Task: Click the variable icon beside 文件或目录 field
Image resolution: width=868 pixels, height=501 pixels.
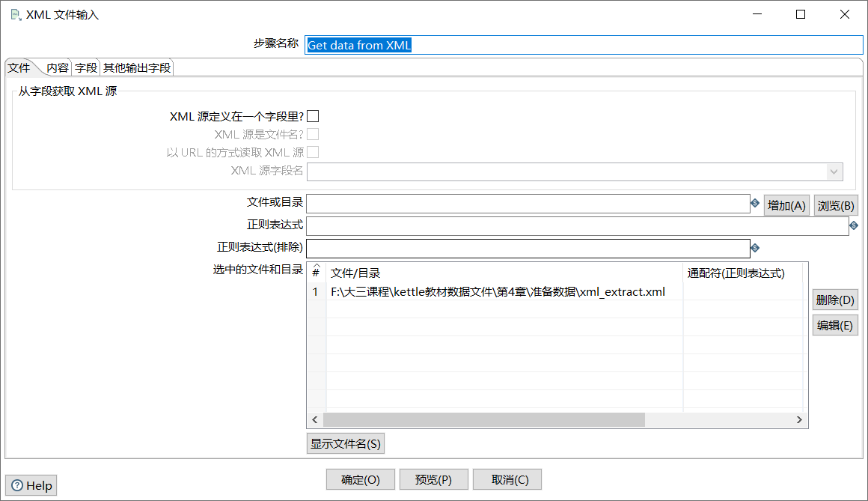Action: point(754,204)
